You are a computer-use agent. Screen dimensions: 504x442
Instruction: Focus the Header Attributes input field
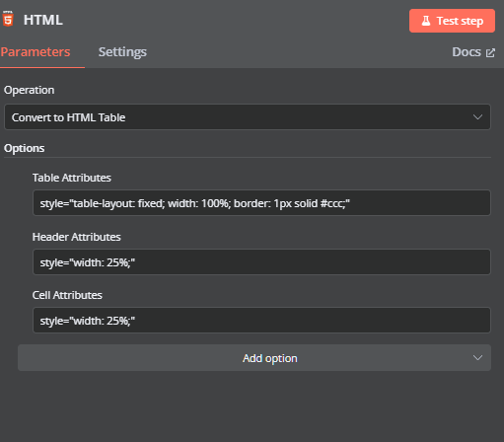point(261,262)
